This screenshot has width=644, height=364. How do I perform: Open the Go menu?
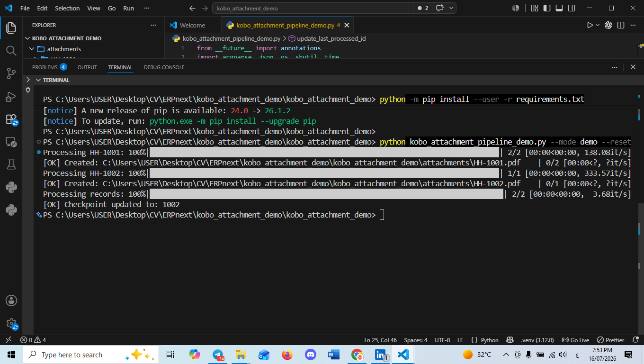click(112, 8)
